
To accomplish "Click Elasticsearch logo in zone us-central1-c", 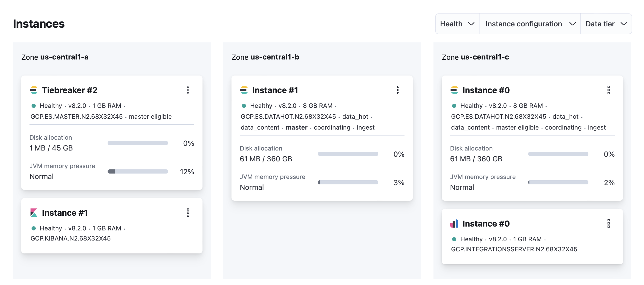I will (454, 90).
